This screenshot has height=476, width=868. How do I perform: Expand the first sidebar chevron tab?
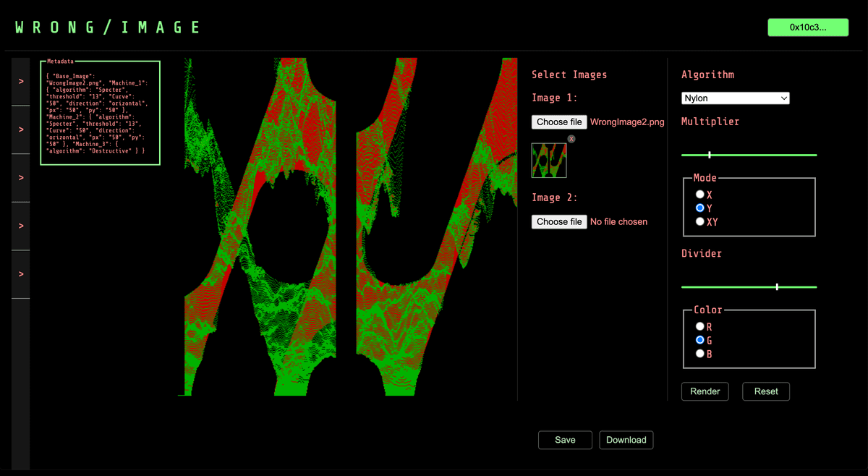pos(21,82)
